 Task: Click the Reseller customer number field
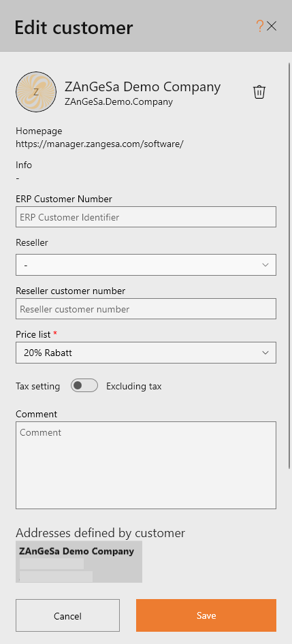point(146,309)
